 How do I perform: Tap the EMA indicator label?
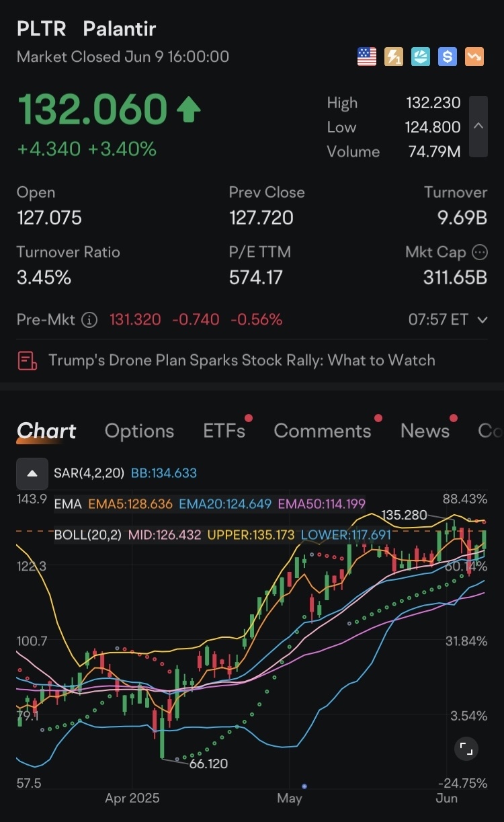(68, 503)
